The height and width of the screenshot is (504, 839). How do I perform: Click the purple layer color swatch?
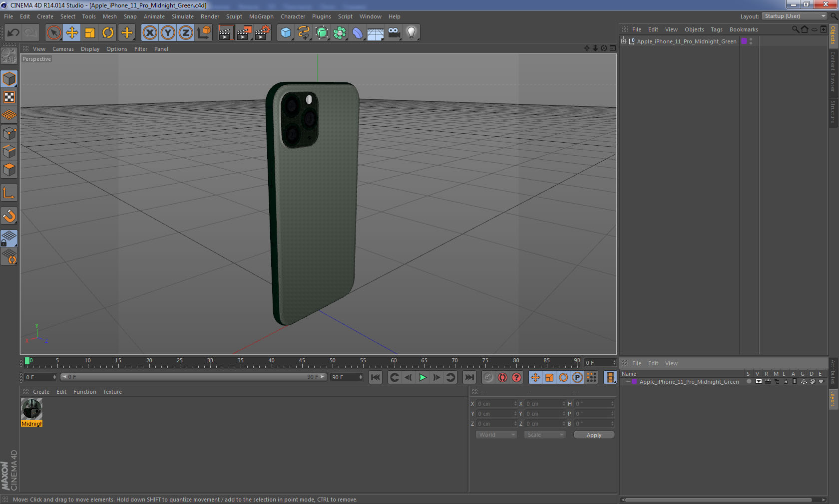pos(744,41)
